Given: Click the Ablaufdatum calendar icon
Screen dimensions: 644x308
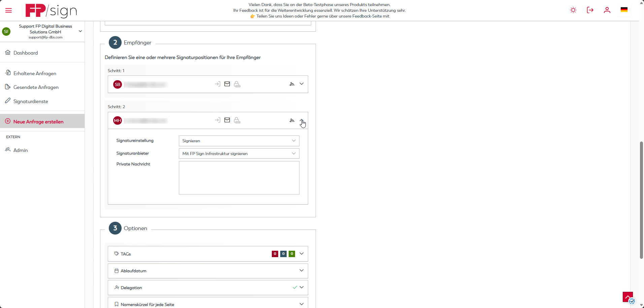Looking at the screenshot, I should click(x=117, y=271).
